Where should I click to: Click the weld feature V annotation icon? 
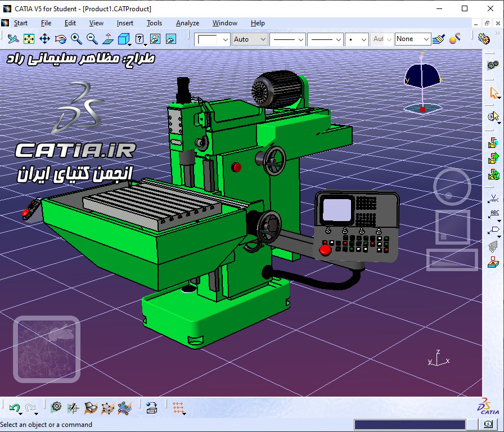coord(493,199)
